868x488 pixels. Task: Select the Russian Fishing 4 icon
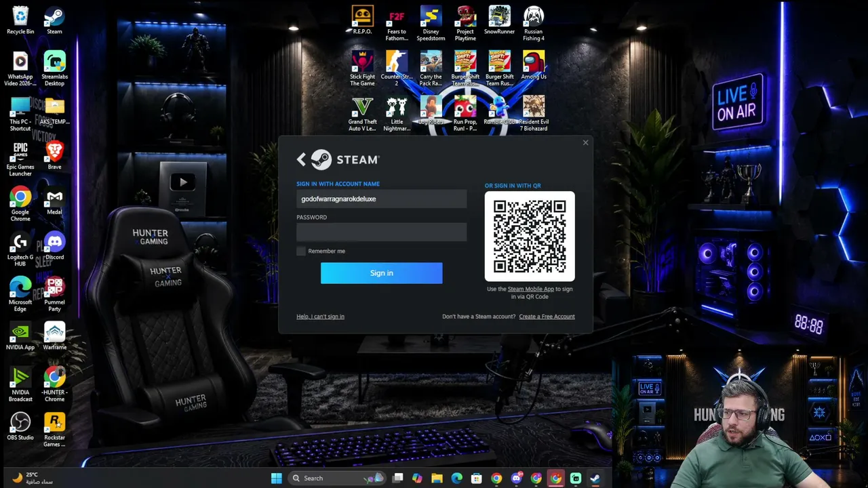point(534,24)
